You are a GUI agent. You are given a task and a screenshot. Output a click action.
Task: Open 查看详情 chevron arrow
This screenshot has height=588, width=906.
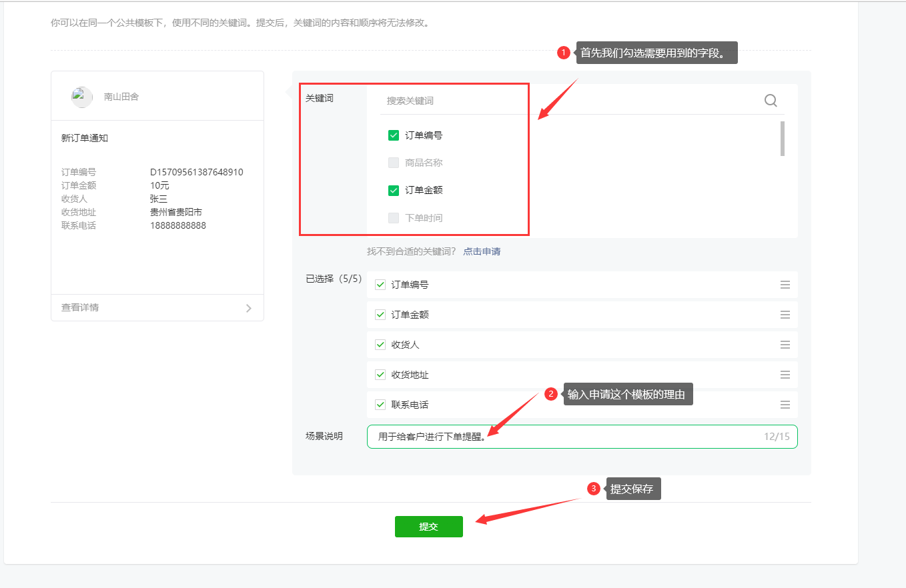click(x=248, y=308)
